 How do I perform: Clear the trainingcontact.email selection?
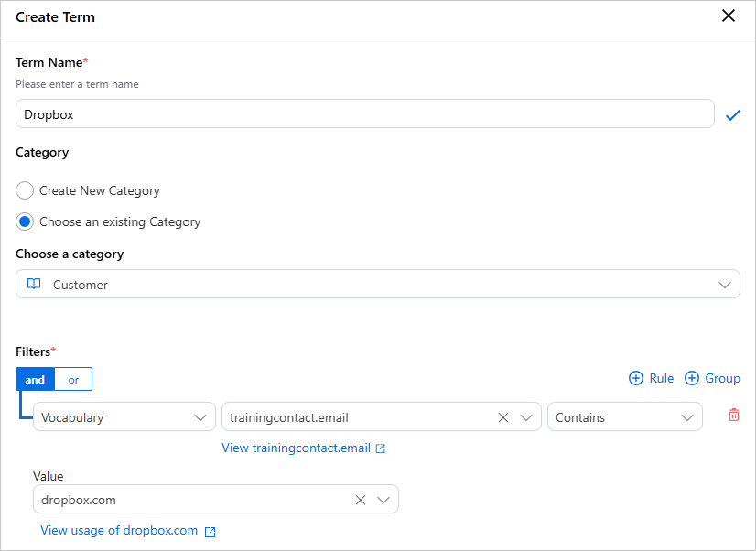502,417
